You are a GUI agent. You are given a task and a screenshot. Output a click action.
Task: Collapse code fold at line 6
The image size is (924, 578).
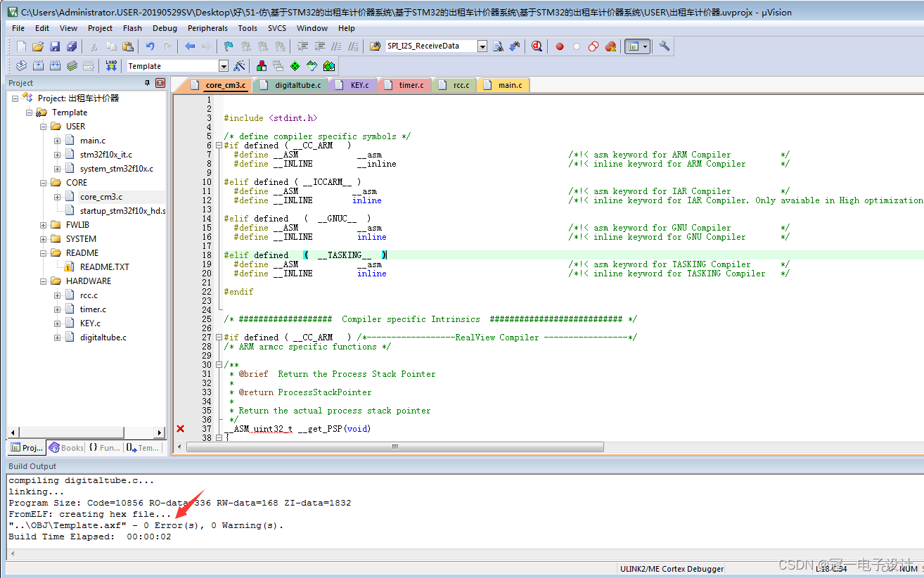point(219,146)
